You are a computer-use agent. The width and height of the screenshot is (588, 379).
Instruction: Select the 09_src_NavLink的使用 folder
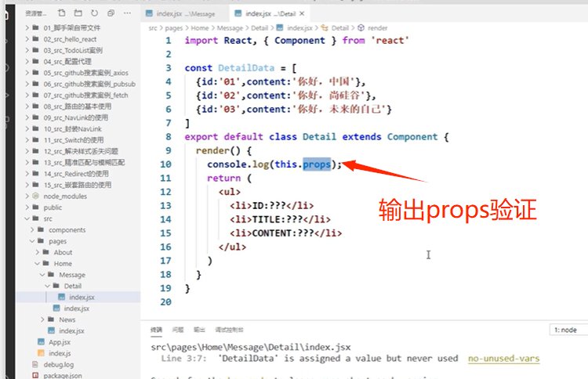click(x=76, y=117)
